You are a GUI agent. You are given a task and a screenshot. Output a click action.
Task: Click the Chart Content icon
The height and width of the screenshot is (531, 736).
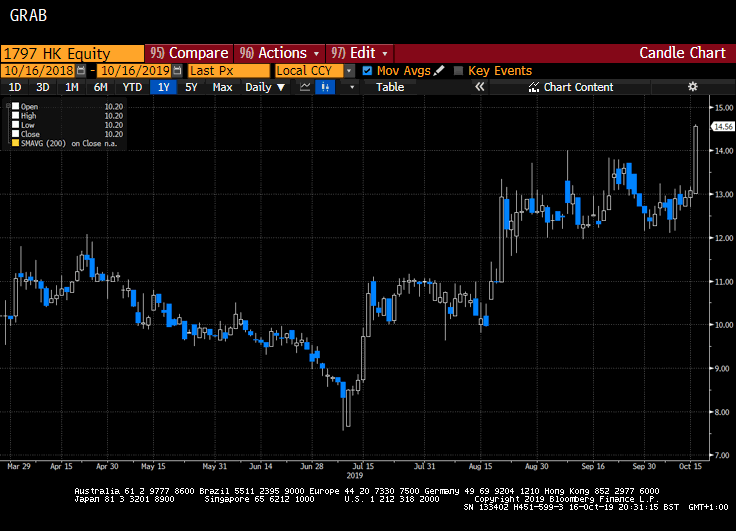pyautogui.click(x=534, y=87)
